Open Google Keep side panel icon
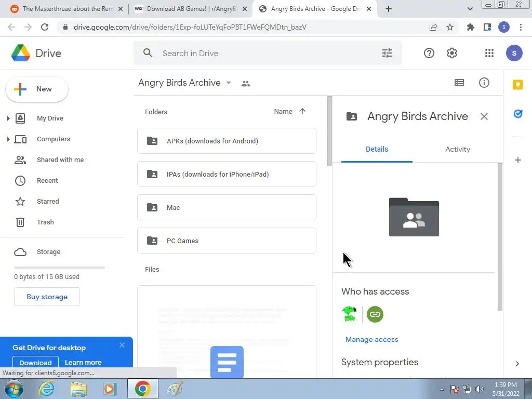 coord(518,85)
